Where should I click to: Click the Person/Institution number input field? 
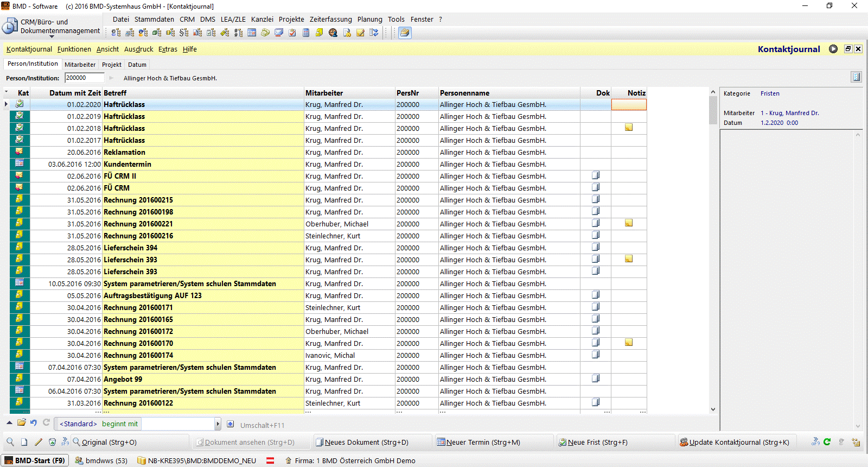[84, 78]
